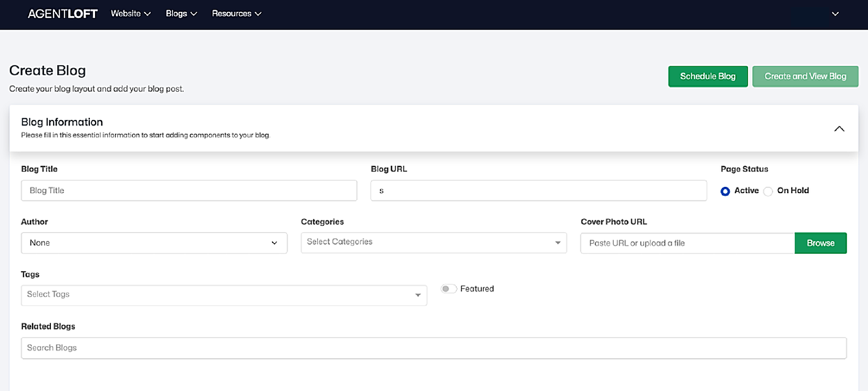Select the On Hold radio button
The image size is (868, 391).
coord(768,191)
